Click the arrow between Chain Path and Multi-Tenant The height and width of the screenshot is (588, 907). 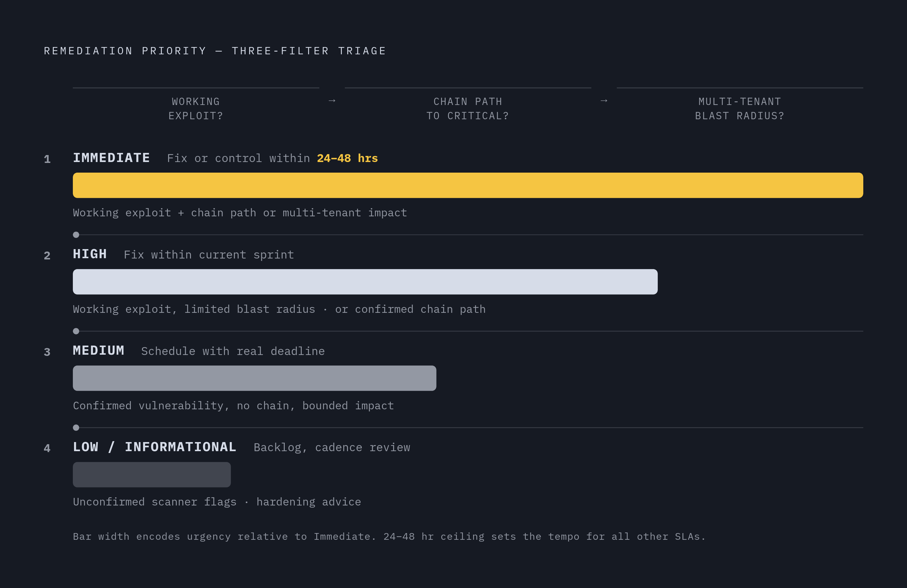coord(604,100)
